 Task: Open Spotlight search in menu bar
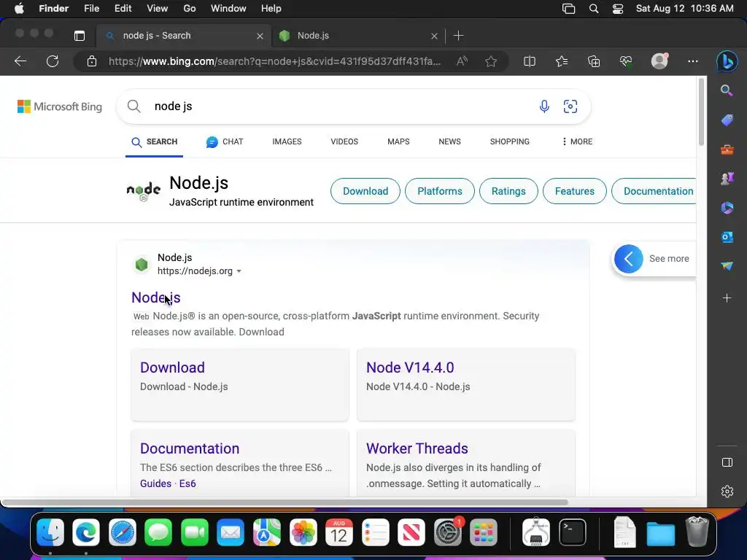[594, 9]
